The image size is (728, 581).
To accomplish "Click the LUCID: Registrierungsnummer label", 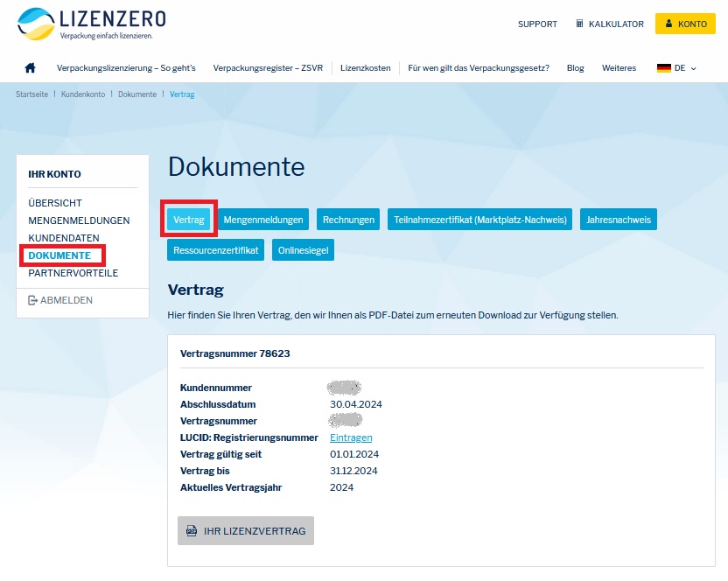I will click(x=249, y=437).
